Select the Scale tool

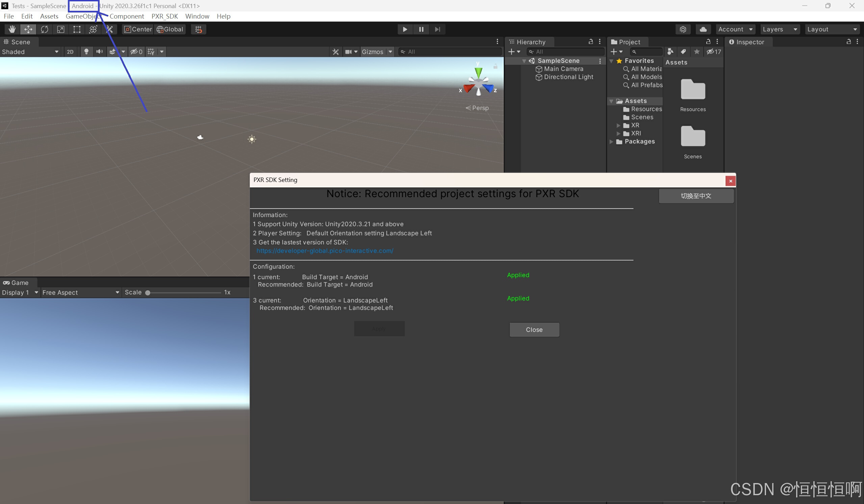pos(61,29)
